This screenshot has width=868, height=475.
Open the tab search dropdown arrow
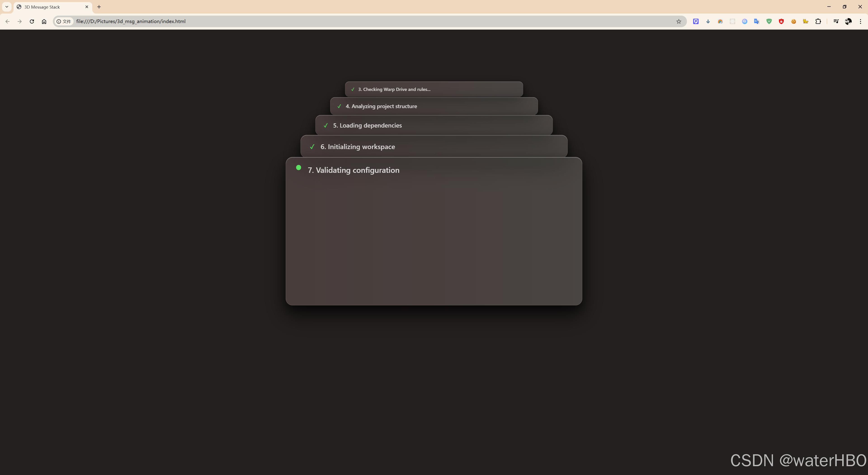[7, 7]
